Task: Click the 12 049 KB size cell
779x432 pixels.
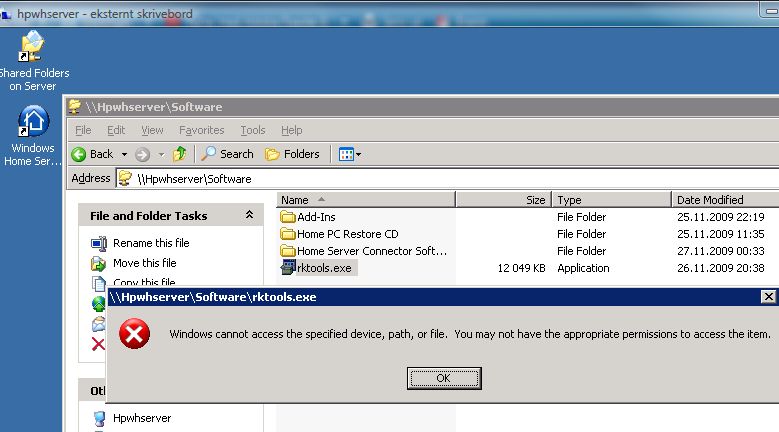Action: [x=521, y=268]
